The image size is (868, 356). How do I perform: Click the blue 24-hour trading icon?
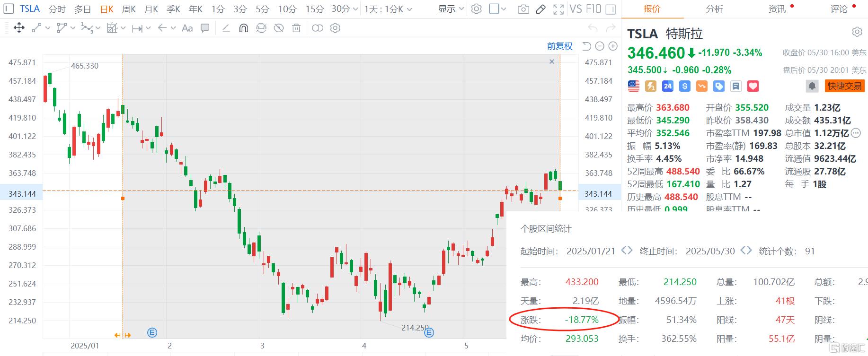[x=668, y=86]
